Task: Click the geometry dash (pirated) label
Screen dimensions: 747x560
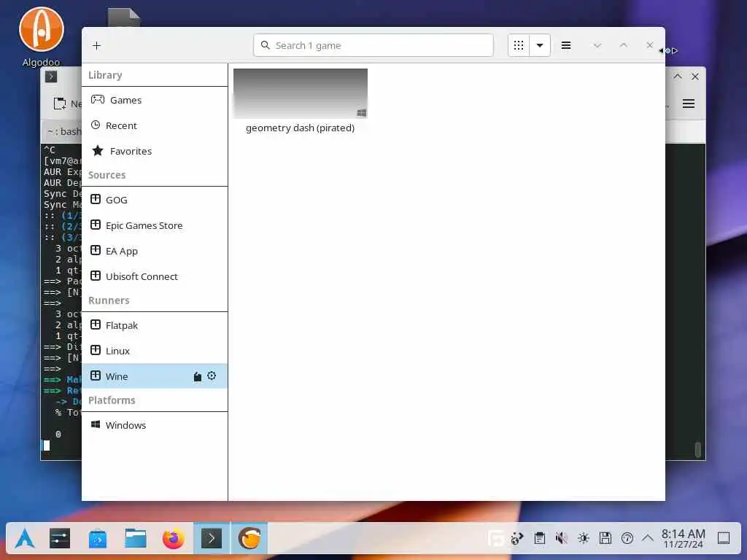Action: point(300,128)
